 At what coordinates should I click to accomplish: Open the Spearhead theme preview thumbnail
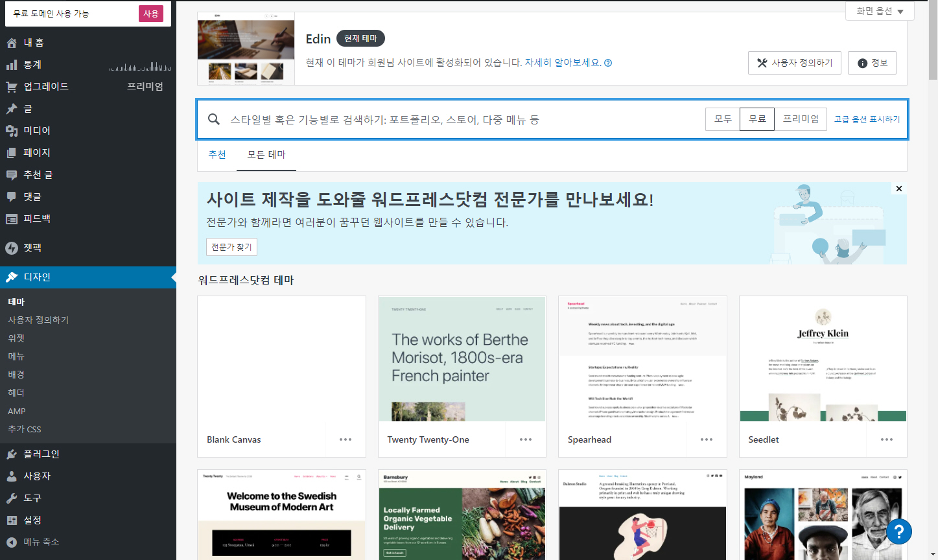(642, 359)
